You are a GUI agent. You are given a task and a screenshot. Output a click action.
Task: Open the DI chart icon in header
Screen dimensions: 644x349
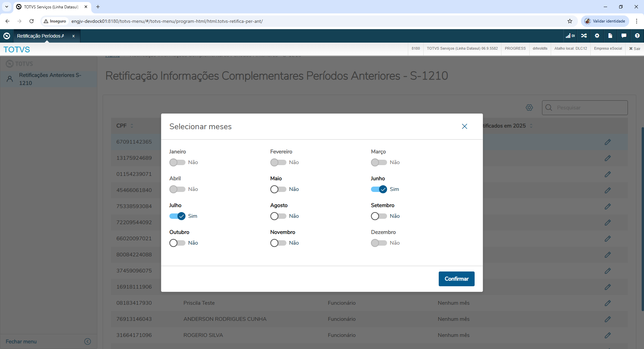pyautogui.click(x=570, y=36)
